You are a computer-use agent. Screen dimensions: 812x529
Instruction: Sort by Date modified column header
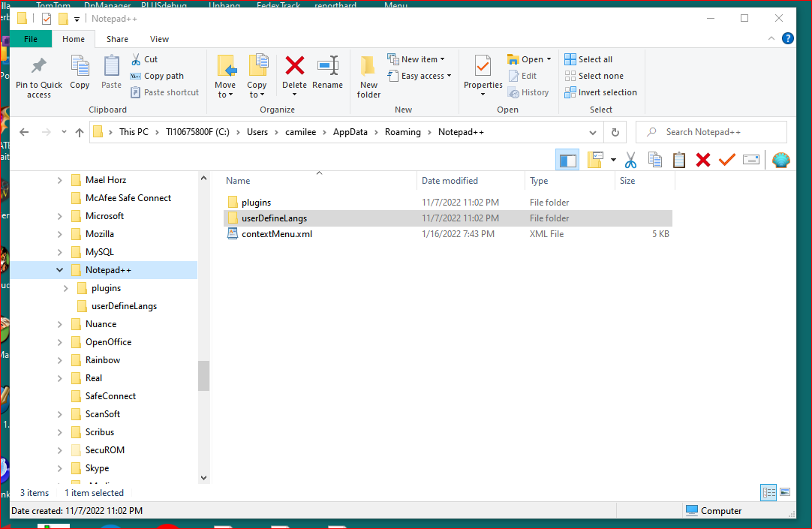tap(471, 181)
